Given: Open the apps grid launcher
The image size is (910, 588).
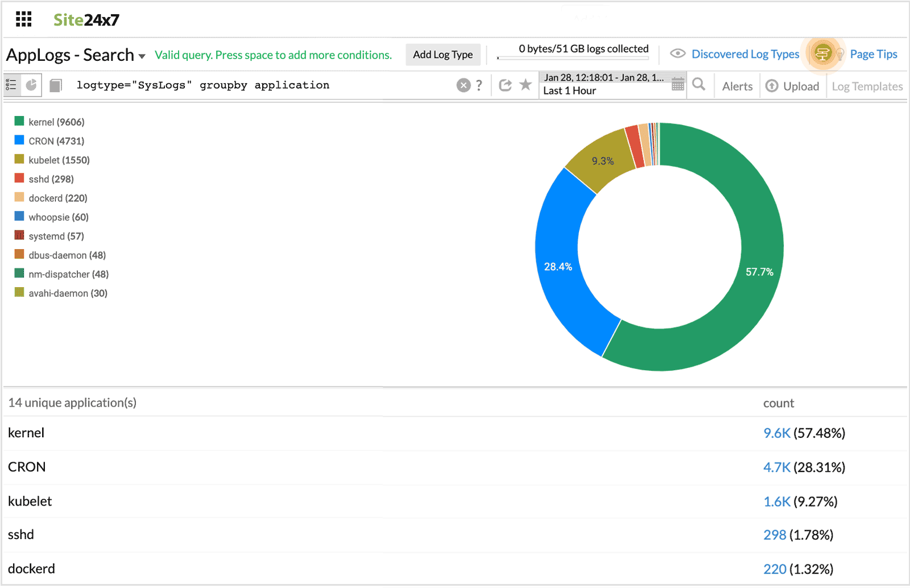Looking at the screenshot, I should coord(23,19).
